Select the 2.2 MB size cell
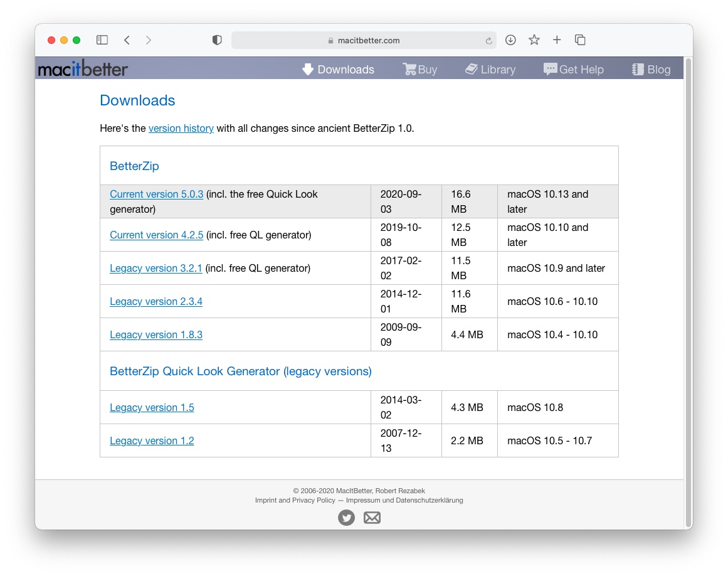This screenshot has width=728, height=576. pyautogui.click(x=470, y=441)
